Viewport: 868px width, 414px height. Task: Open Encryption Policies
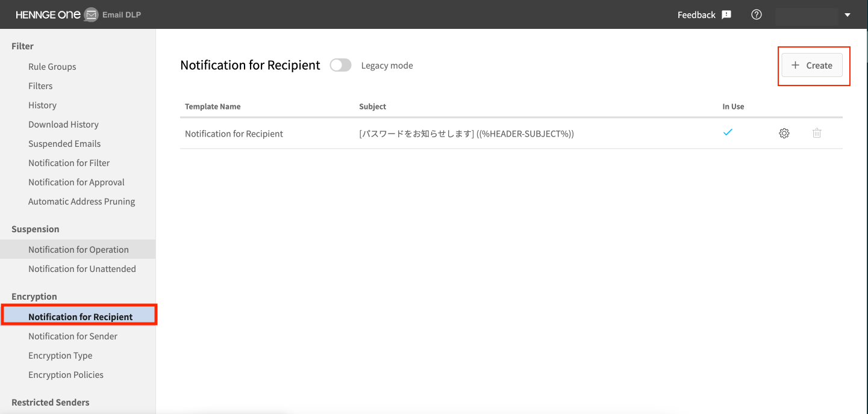[x=66, y=375]
